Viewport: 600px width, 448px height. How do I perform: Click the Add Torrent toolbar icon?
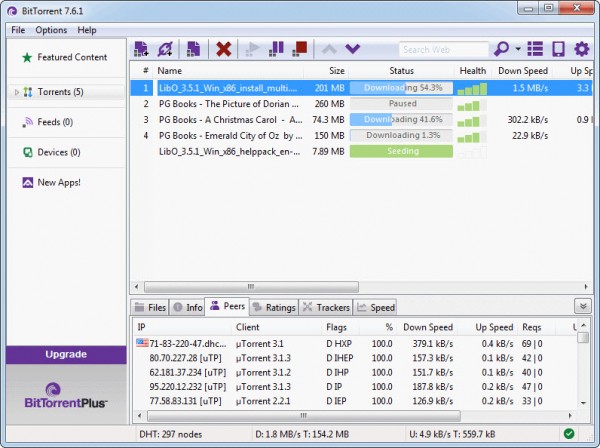click(x=141, y=49)
